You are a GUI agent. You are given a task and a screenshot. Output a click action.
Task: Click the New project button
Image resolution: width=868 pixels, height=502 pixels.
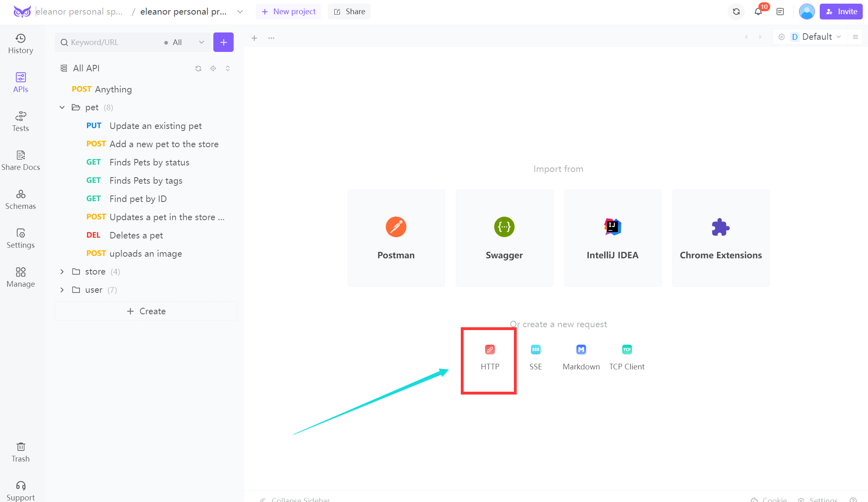click(x=289, y=11)
